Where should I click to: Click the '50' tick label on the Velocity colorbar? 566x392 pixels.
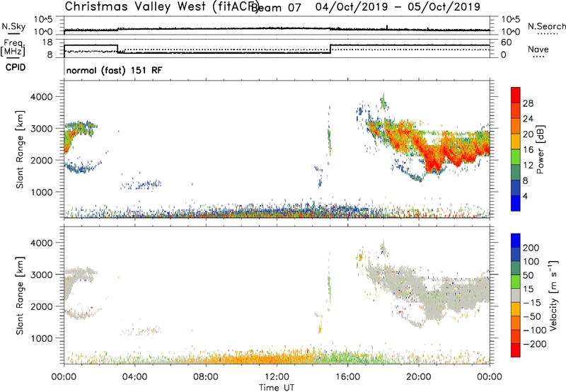[528, 275]
